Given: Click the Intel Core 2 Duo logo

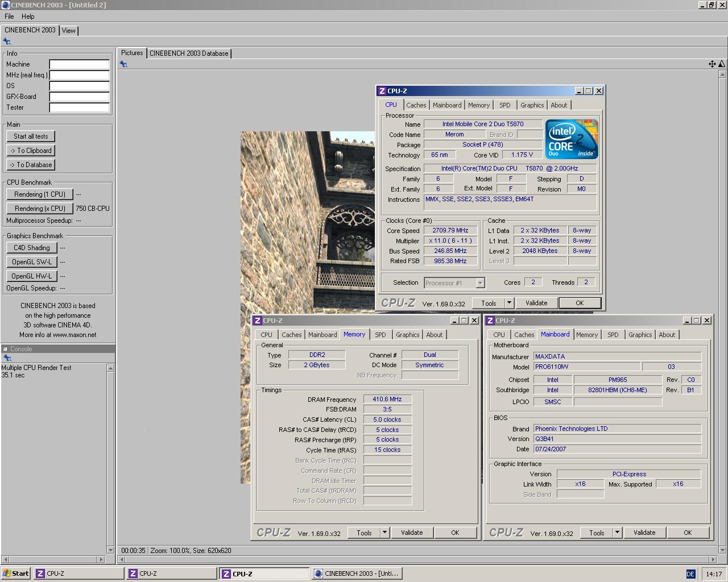Looking at the screenshot, I should [x=572, y=139].
